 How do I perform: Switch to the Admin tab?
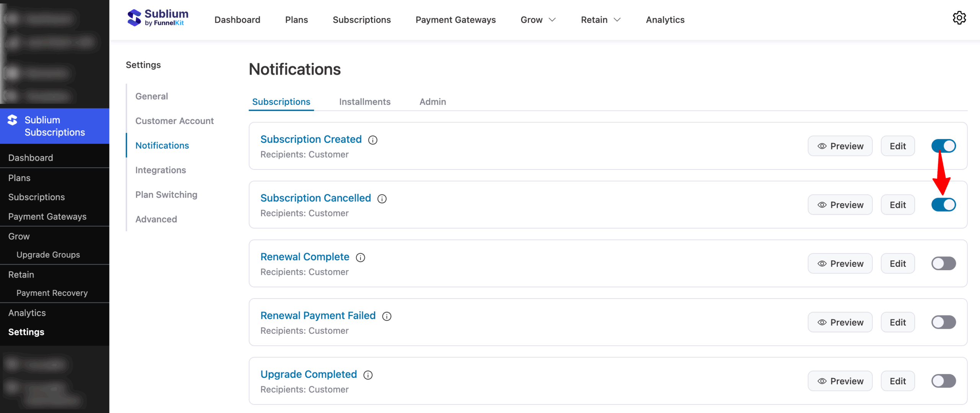(432, 101)
